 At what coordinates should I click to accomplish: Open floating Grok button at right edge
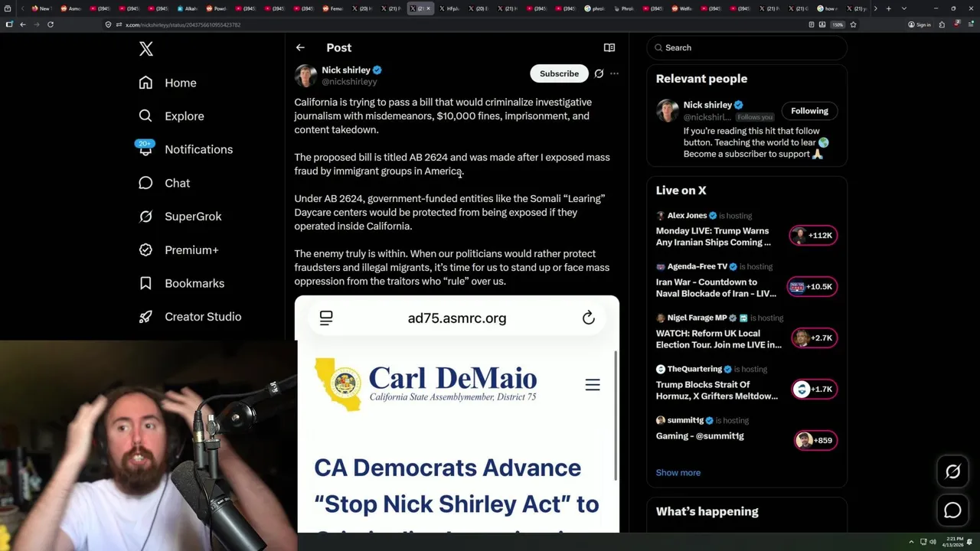952,472
